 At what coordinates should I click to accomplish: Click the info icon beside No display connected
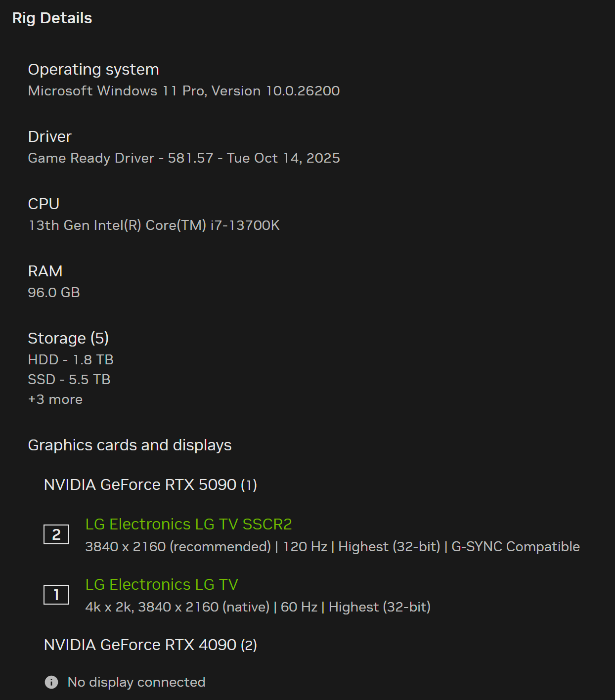pyautogui.click(x=51, y=682)
